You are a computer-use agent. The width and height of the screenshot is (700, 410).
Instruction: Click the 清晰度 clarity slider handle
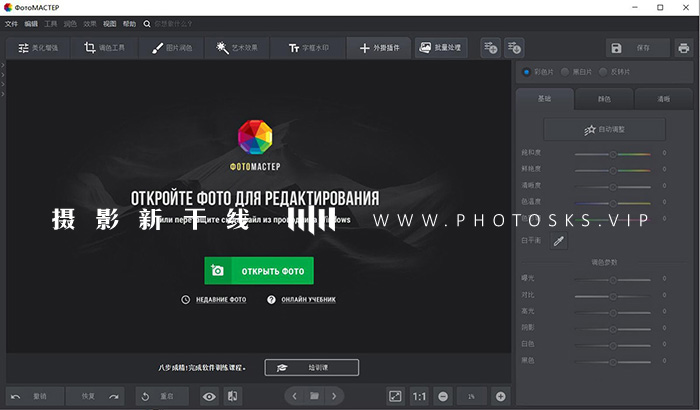pos(613,187)
